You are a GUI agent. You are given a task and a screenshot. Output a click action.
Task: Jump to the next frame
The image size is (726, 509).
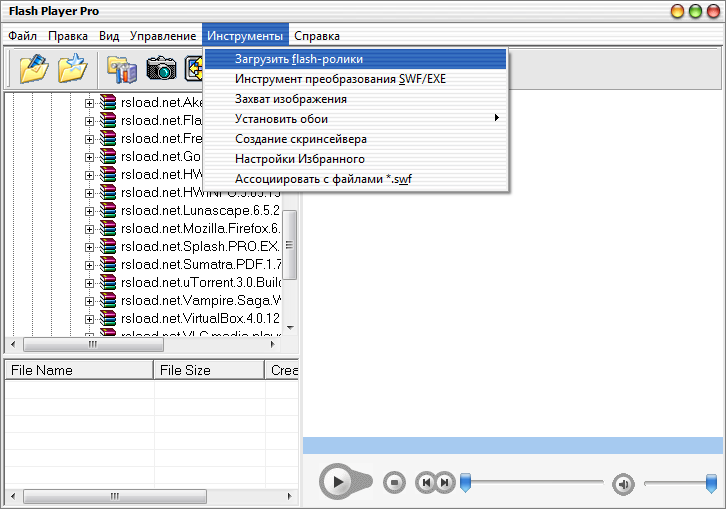point(445,483)
